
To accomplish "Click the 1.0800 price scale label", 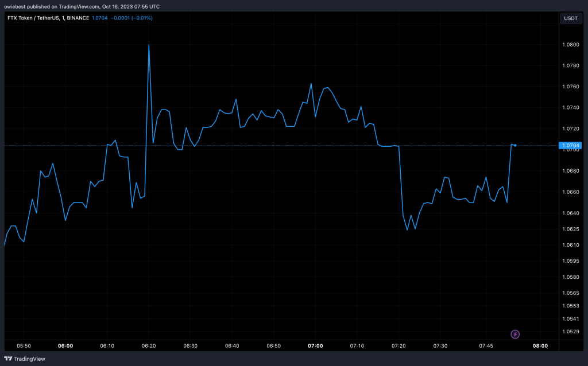I will 571,44.
